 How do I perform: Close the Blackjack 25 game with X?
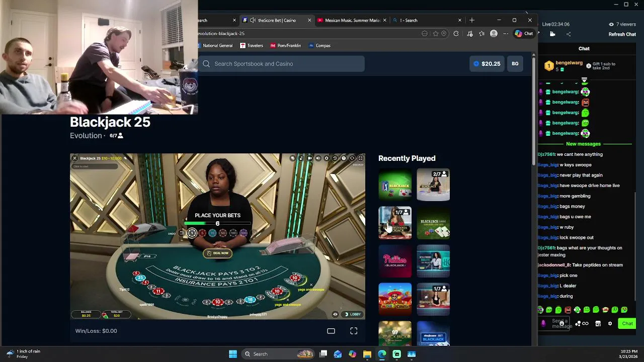(x=74, y=158)
